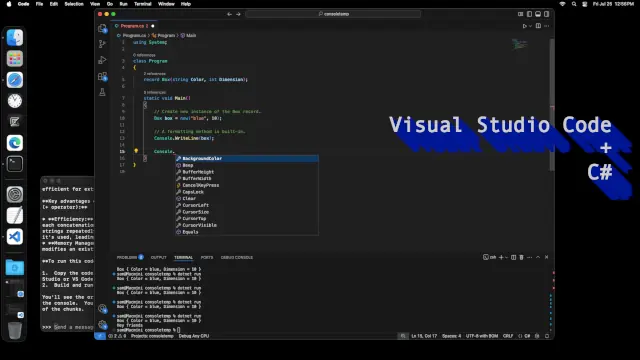Toggle the primary sidebar layout button

point(529,14)
